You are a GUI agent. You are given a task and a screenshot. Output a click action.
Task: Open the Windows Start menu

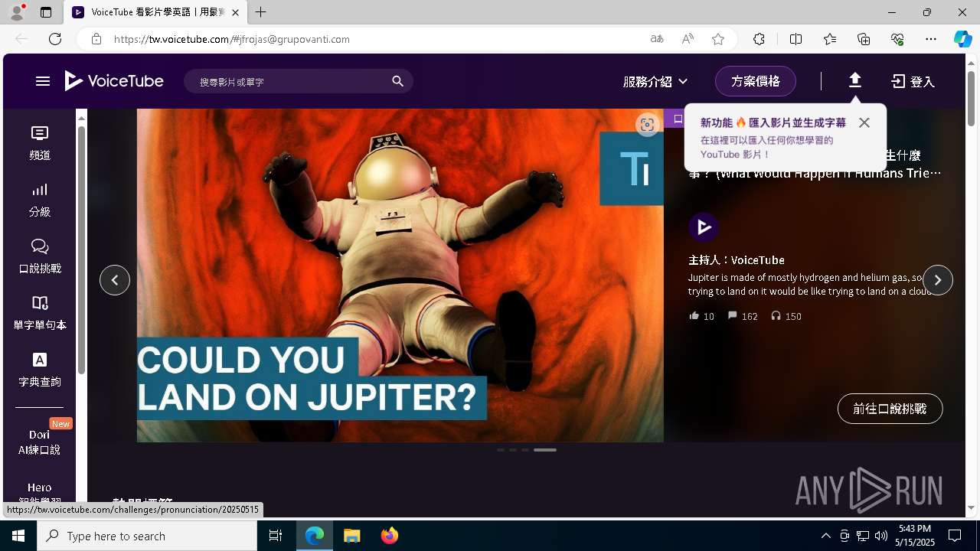(x=18, y=536)
